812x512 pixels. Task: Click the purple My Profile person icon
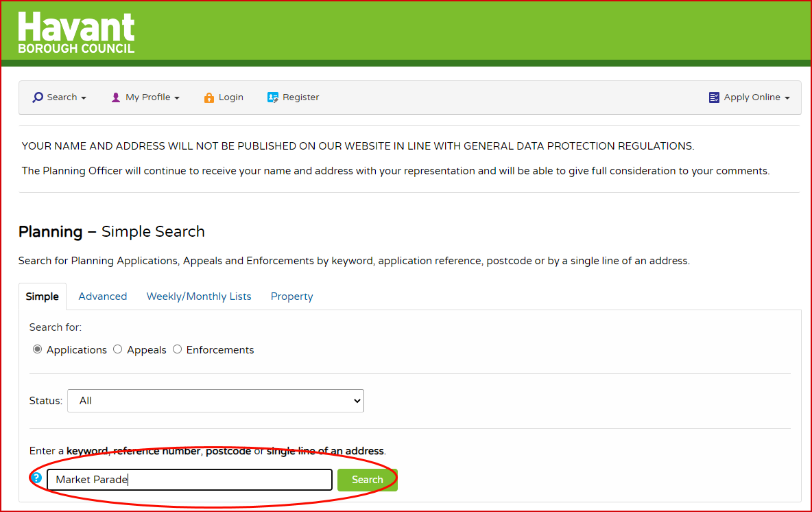(116, 97)
